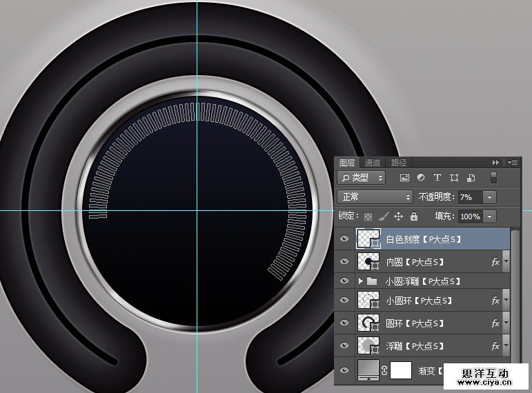Hide the 白色刻度 layer

344,240
